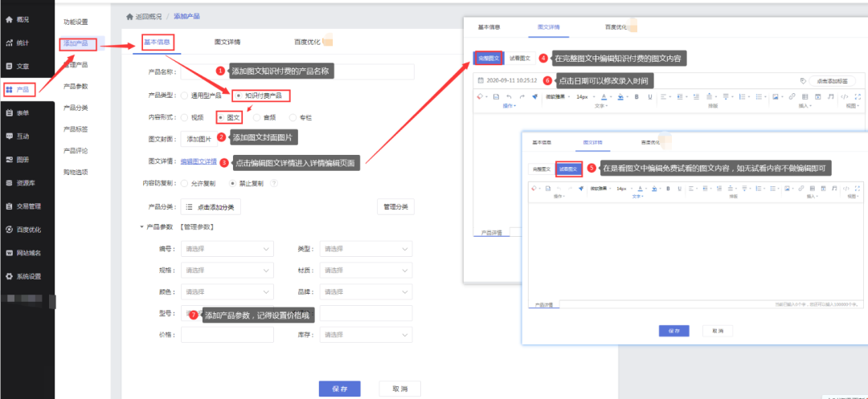Open font color picker in upper editor
The image size is (868, 399).
[x=603, y=97]
